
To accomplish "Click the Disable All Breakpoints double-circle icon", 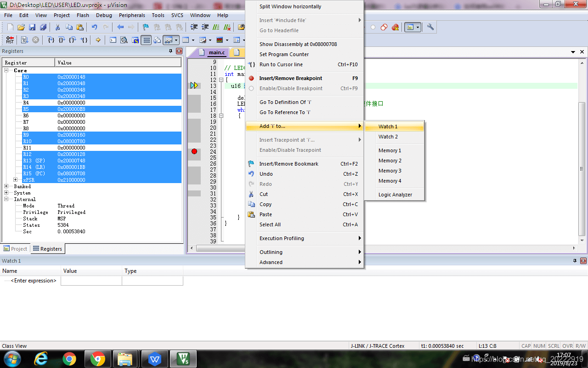I will pyautogui.click(x=384, y=27).
